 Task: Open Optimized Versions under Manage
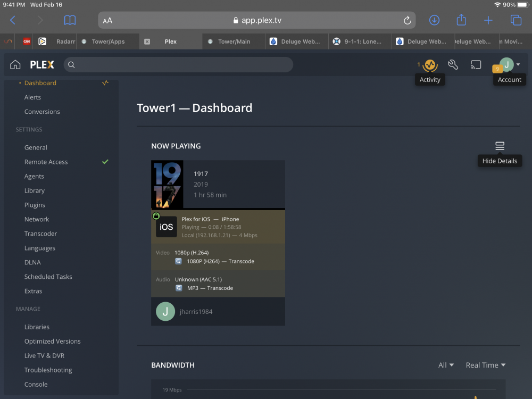[52, 342]
